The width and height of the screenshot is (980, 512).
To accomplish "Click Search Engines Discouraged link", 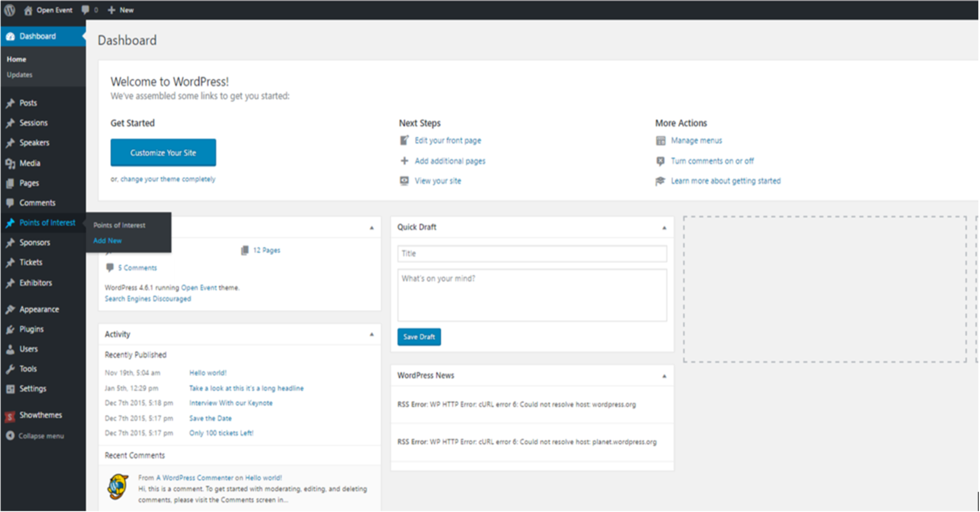I will pyautogui.click(x=148, y=299).
